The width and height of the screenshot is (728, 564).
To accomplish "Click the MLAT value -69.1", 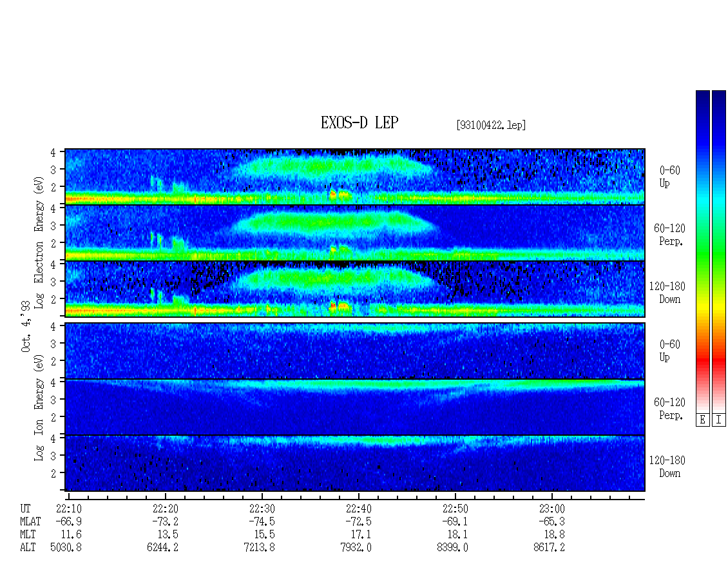I will [455, 521].
